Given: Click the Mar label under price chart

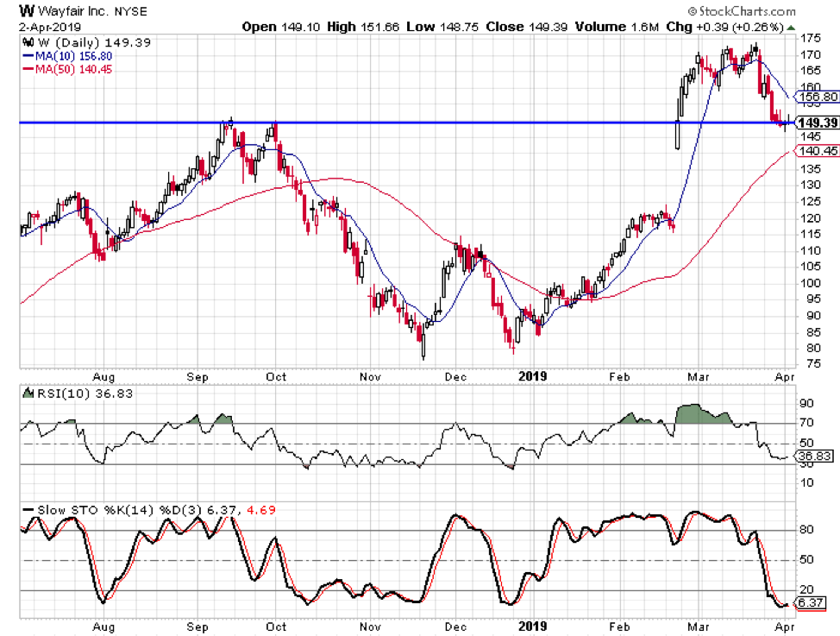Looking at the screenshot, I should (699, 376).
